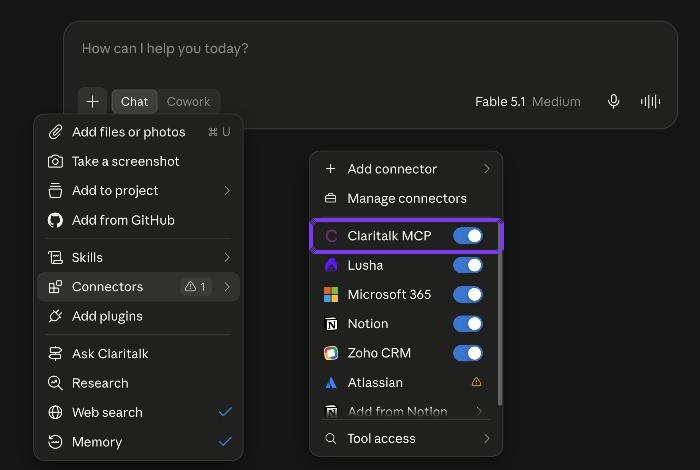Expand the Add connector submenu chevron
Image resolution: width=700 pixels, height=470 pixels.
(x=487, y=169)
